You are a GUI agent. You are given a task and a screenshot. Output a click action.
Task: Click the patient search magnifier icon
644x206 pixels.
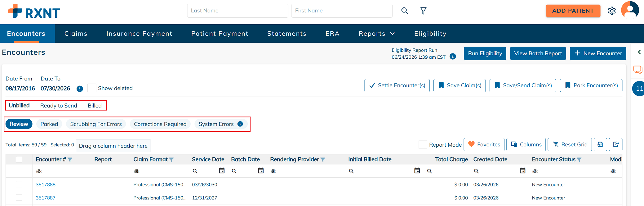(405, 11)
